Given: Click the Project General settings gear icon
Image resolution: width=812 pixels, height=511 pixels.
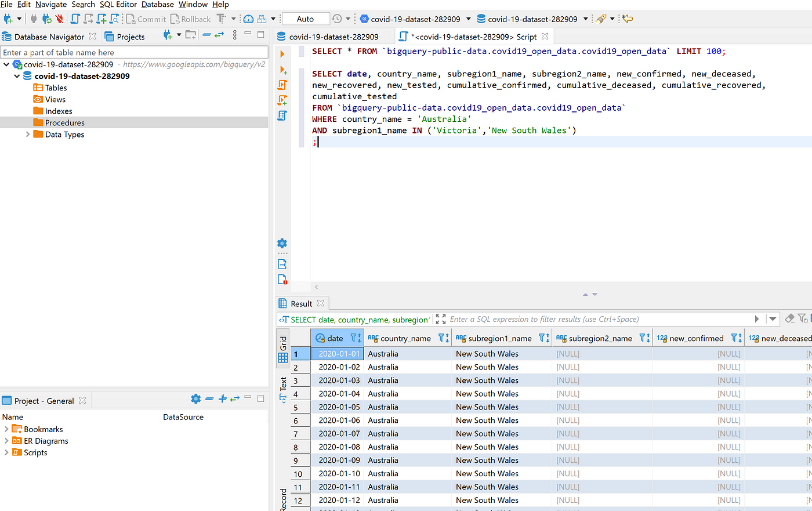Looking at the screenshot, I should tap(195, 398).
